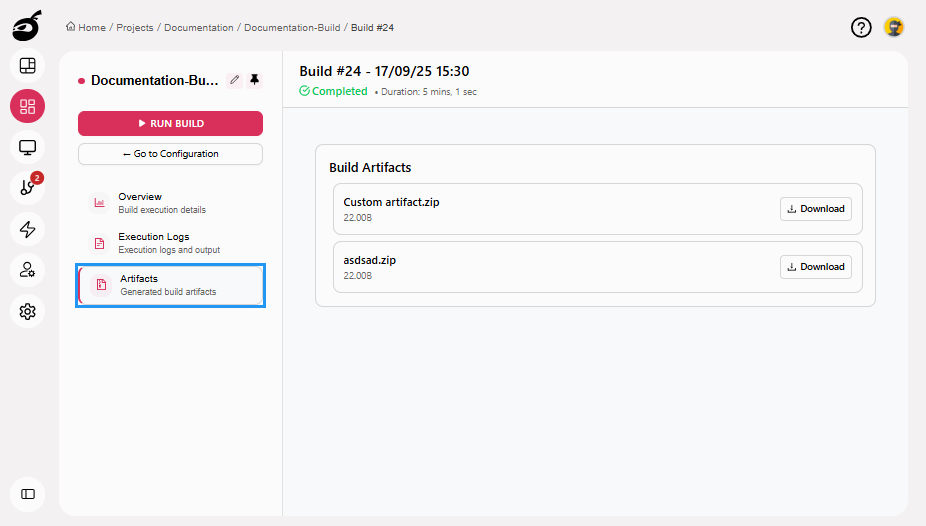Go back via Go to Configuration
Viewport: 926px width, 526px height.
coord(170,154)
